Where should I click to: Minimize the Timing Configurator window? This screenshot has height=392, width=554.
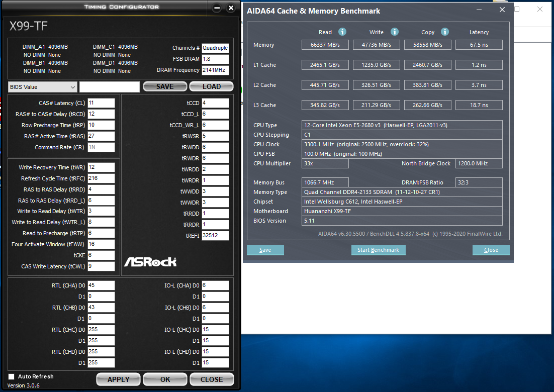(217, 8)
